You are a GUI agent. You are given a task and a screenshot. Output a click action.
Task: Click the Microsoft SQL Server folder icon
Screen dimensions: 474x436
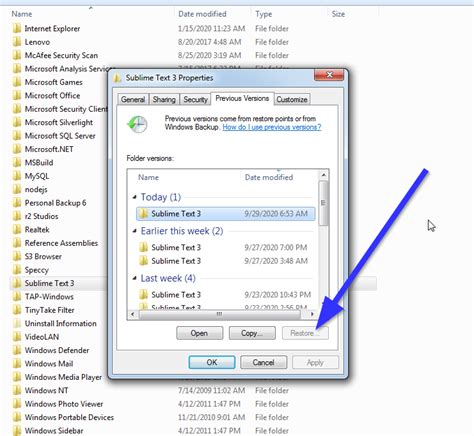pyautogui.click(x=17, y=136)
